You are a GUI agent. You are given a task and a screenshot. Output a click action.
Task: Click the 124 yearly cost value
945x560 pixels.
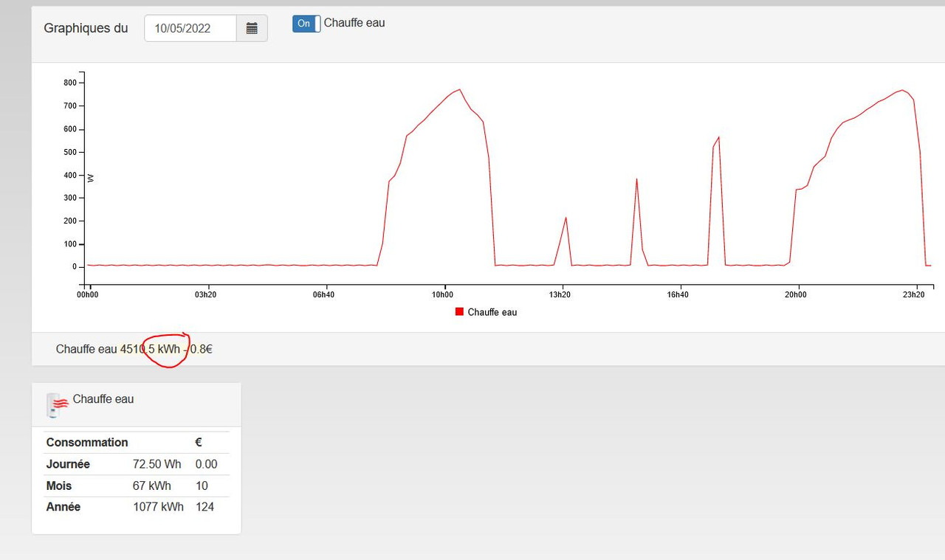click(x=205, y=507)
